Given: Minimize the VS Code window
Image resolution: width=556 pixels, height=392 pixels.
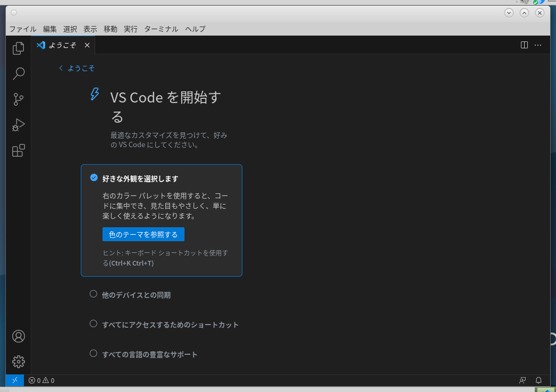Looking at the screenshot, I should (x=509, y=13).
